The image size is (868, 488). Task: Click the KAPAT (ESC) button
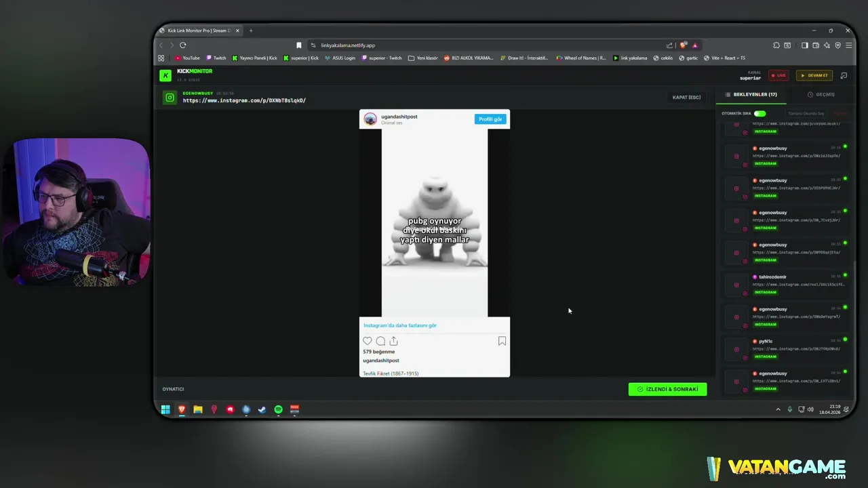tap(686, 98)
